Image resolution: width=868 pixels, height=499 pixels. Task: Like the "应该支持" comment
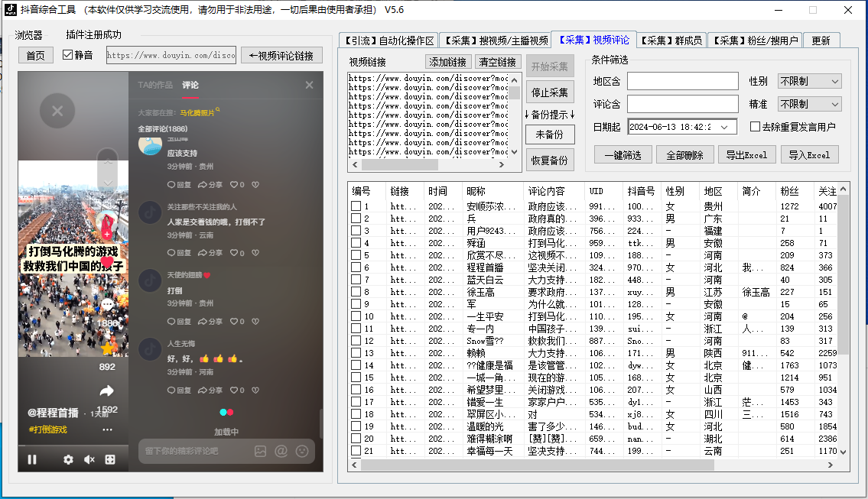(237, 185)
